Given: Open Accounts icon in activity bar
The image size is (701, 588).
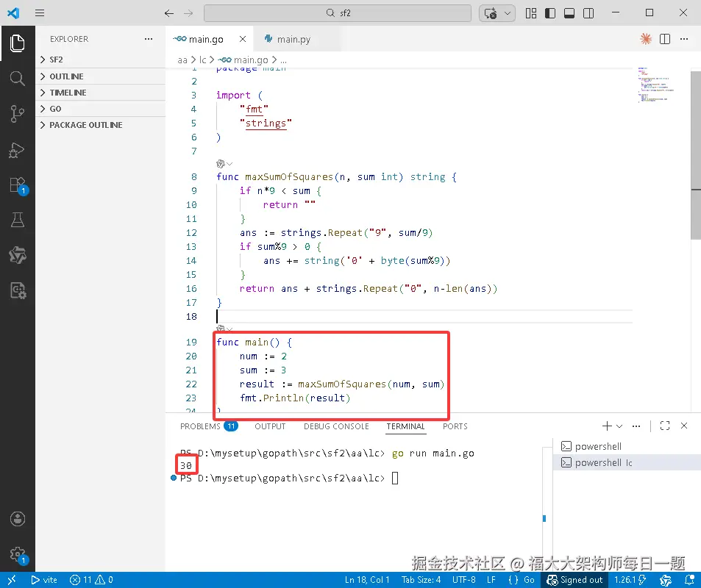Looking at the screenshot, I should coord(17,519).
